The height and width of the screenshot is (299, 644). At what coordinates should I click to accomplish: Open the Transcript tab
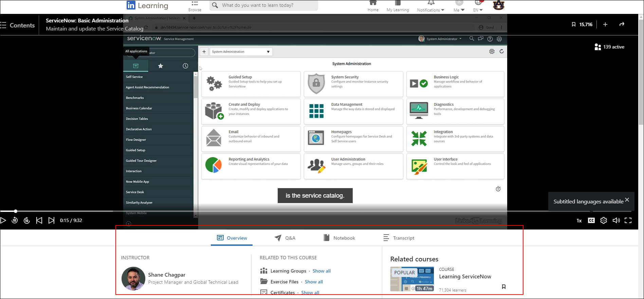point(399,238)
